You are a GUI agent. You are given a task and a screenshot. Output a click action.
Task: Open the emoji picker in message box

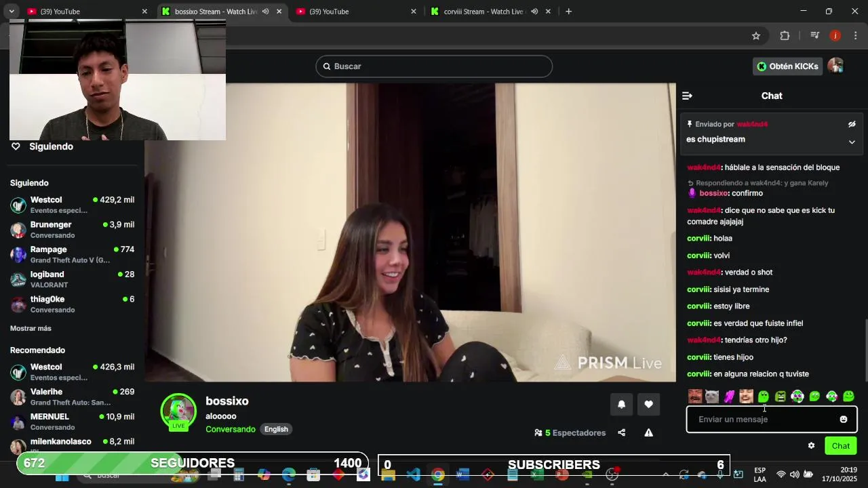844,420
